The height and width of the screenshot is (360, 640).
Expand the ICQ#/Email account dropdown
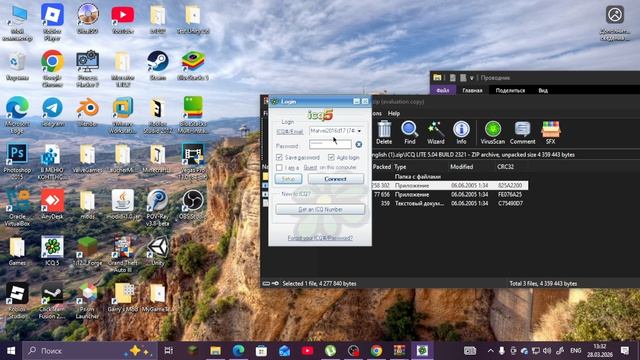(x=359, y=131)
